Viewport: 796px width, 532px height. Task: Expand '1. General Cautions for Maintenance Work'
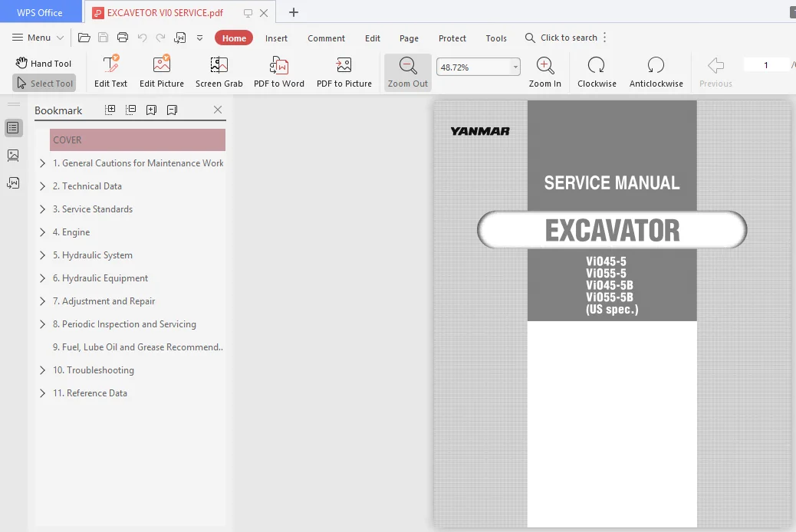pos(43,163)
